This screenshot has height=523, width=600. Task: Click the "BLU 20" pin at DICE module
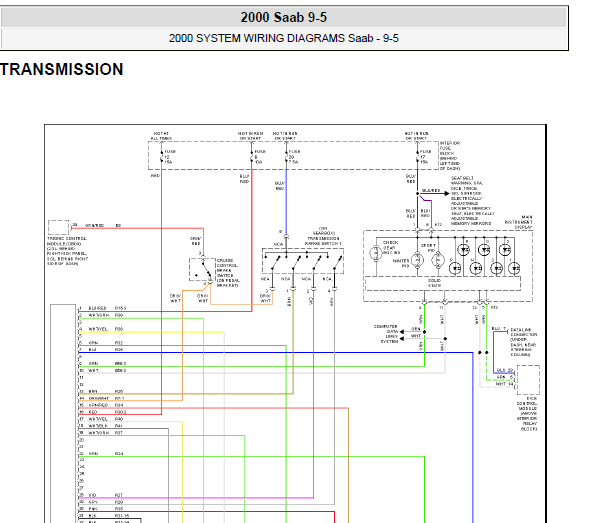505,370
